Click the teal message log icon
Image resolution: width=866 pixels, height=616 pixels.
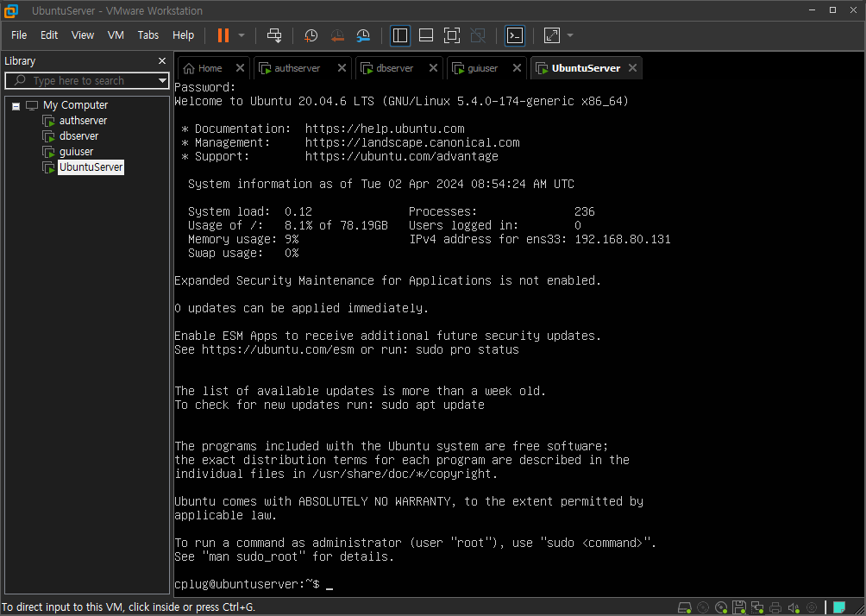pos(839,607)
